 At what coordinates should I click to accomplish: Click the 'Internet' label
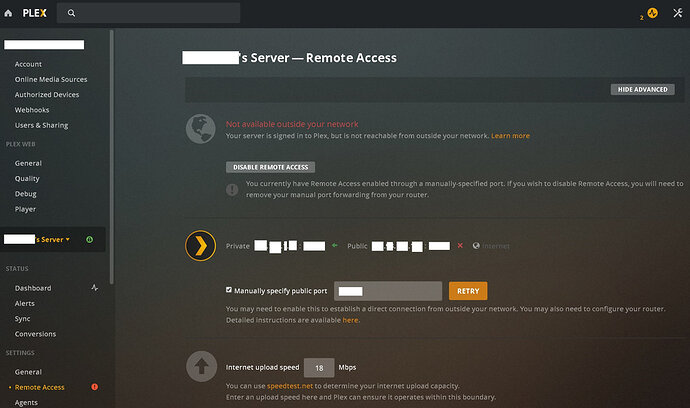(x=496, y=246)
